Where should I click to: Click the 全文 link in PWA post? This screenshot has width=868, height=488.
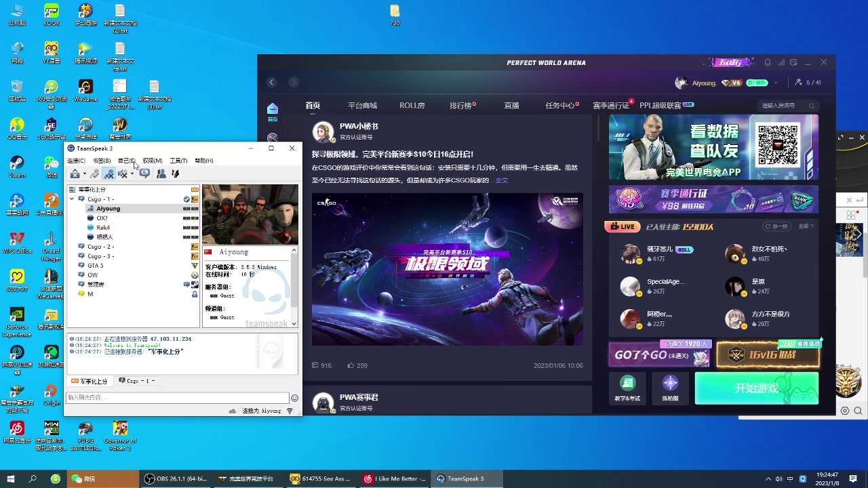pyautogui.click(x=502, y=180)
